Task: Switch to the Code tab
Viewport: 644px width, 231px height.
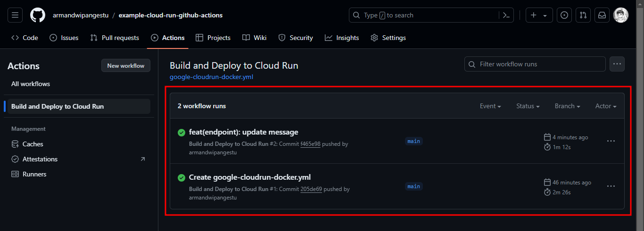Action: (x=25, y=38)
